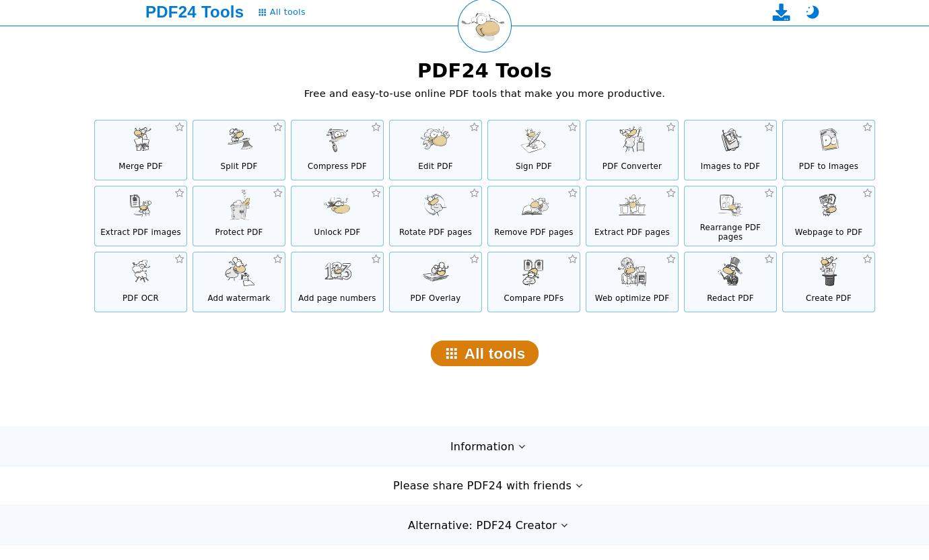Favorite Protect PDF using its star

coord(277,193)
